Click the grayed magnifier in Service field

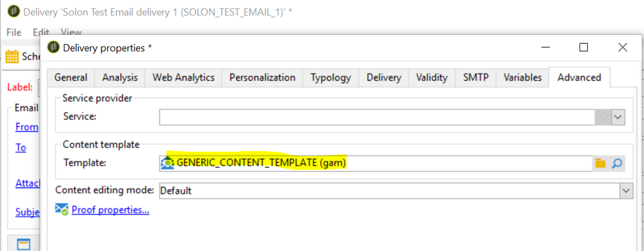point(603,117)
